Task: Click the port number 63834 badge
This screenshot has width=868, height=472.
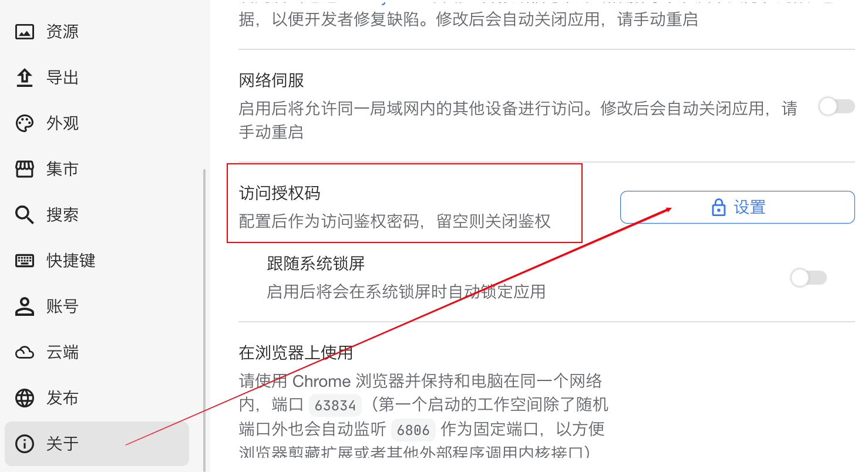Action: point(335,406)
